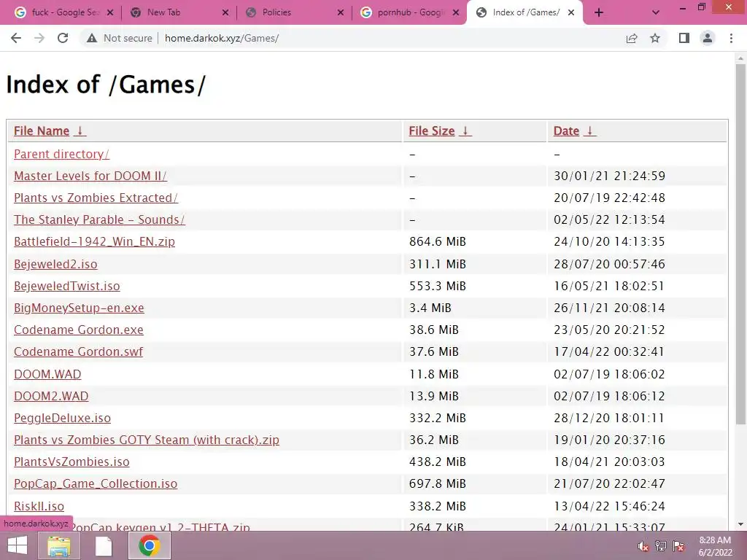Download PeggleDeluxe.iso
Screen dimensions: 747x560
pyautogui.click(x=62, y=418)
